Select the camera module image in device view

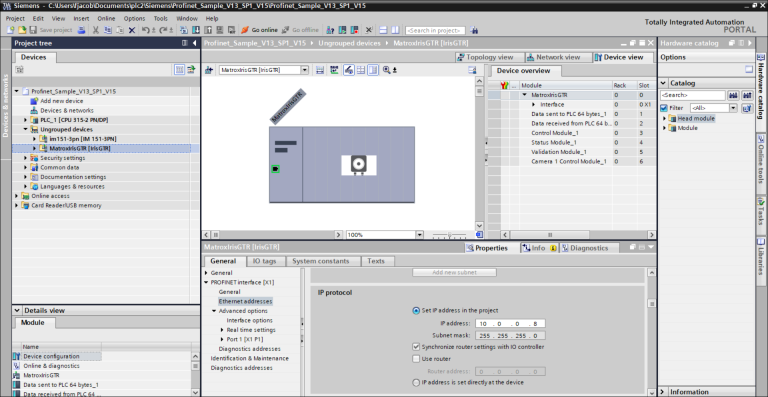tap(359, 165)
